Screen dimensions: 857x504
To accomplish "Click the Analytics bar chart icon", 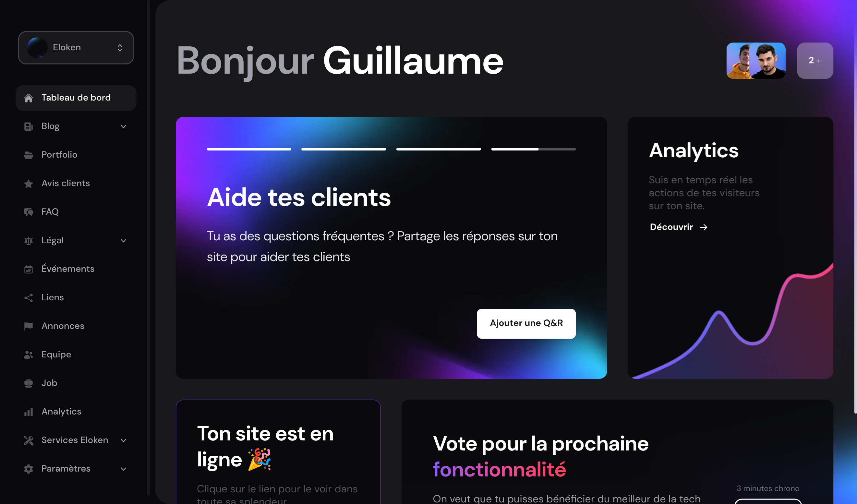I will [28, 412].
